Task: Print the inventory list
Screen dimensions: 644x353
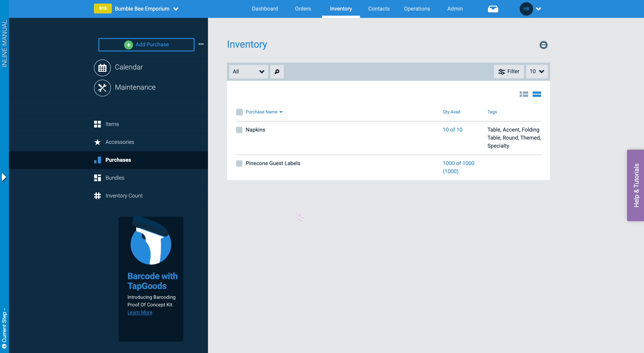Action: click(x=544, y=45)
